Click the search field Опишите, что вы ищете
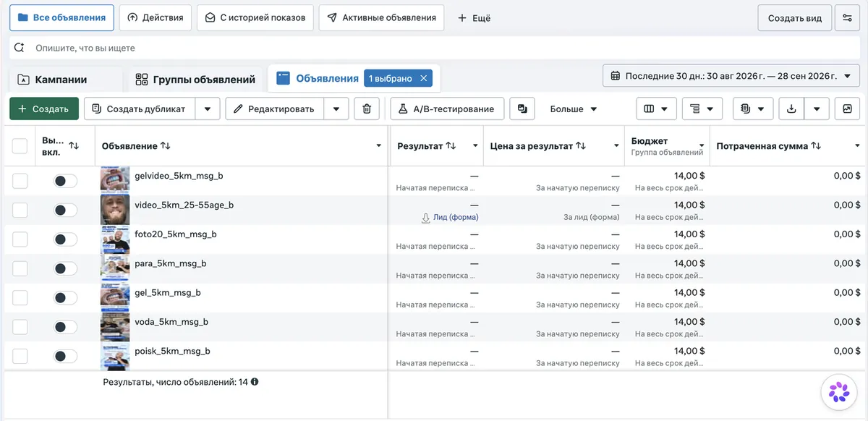Image resolution: width=868 pixels, height=421 pixels. tap(434, 48)
